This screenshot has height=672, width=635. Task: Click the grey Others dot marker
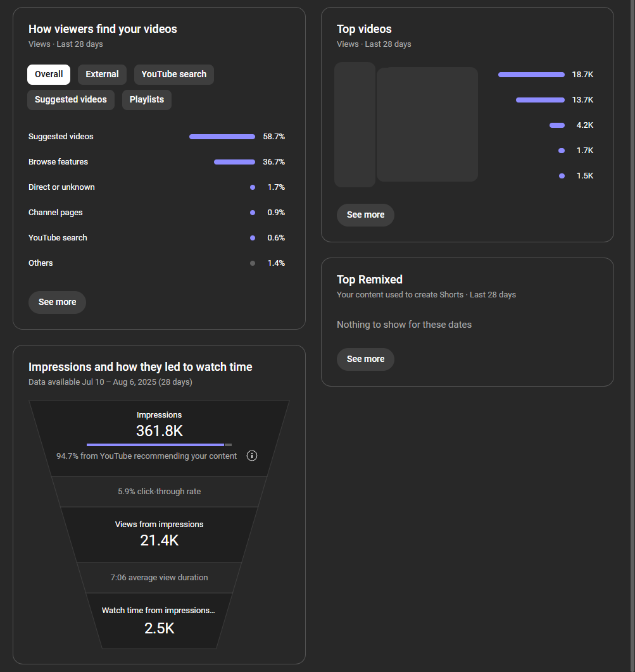pos(253,263)
